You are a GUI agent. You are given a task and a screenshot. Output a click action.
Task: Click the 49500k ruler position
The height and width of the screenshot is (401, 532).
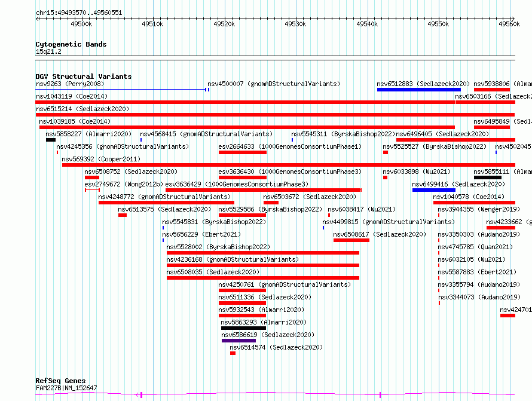pyautogui.click(x=81, y=24)
